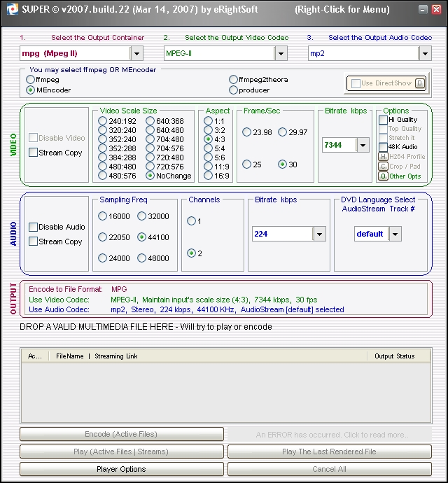Open the Output Container dropdown arrow

click(136, 54)
